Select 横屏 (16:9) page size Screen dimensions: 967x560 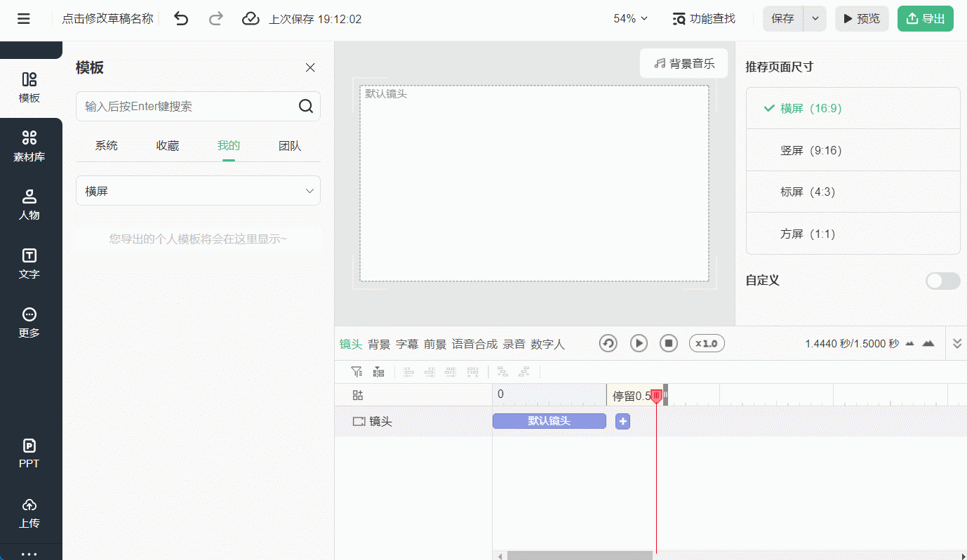coord(853,109)
